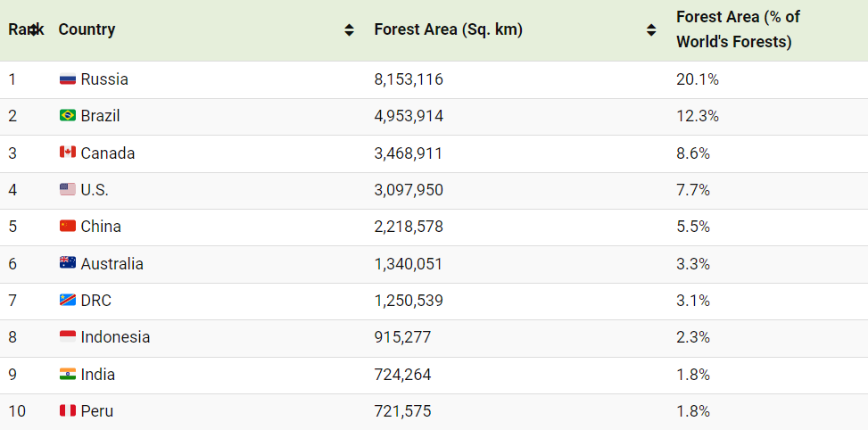Select the Country column header
The image size is (868, 430).
(87, 29)
